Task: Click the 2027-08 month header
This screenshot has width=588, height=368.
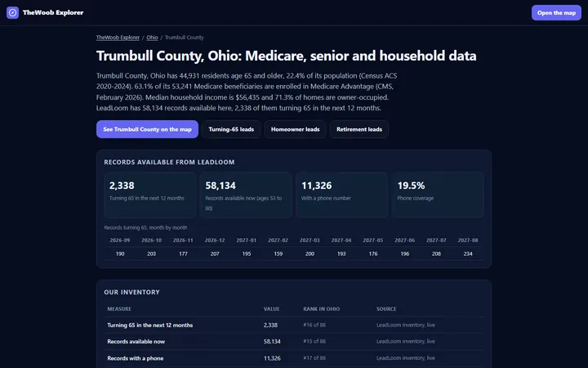Action: pos(468,240)
